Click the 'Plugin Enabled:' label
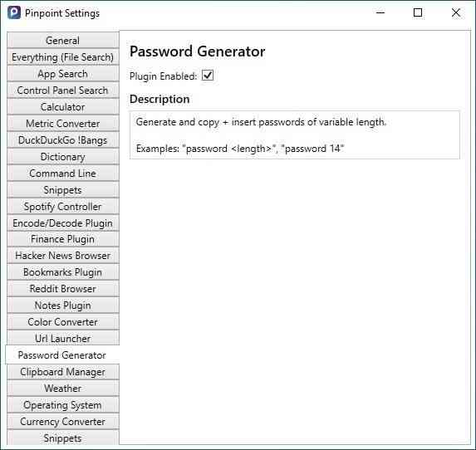 point(164,76)
